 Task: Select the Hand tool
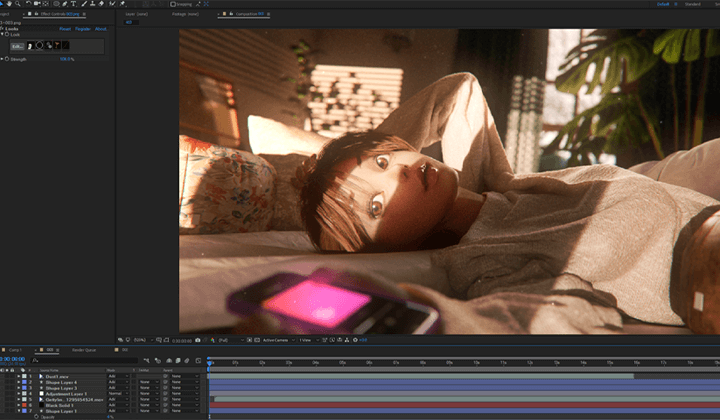pos(9,4)
